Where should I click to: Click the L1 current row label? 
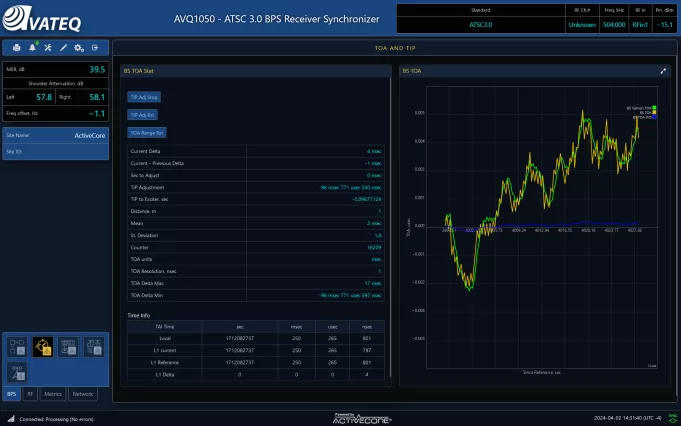click(165, 350)
